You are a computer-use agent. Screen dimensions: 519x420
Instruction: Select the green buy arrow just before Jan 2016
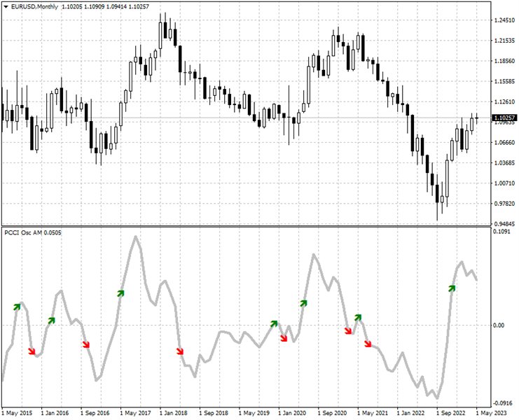click(x=51, y=321)
